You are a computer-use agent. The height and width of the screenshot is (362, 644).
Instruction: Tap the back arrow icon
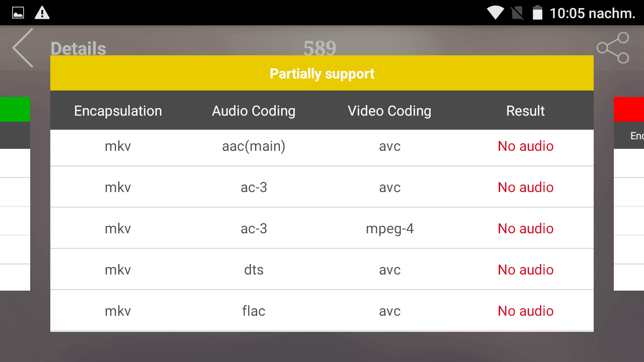[x=23, y=48]
